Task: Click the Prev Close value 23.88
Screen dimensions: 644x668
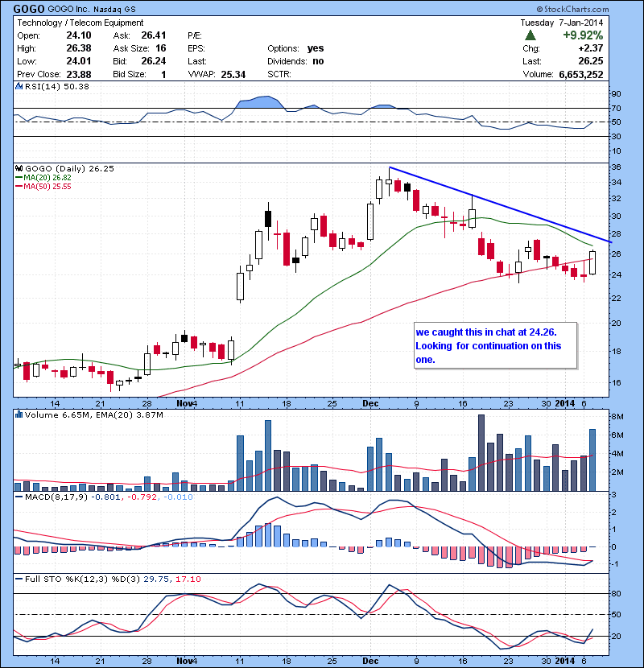Action: 79,74
